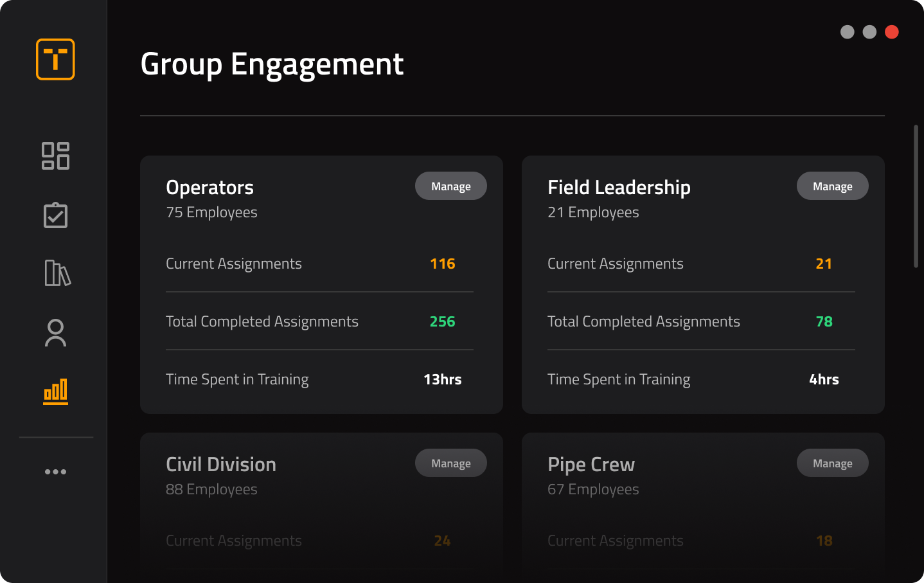Viewport: 924px width, 583px height.
Task: Click Operators' Current Assignments label
Action: click(x=234, y=264)
